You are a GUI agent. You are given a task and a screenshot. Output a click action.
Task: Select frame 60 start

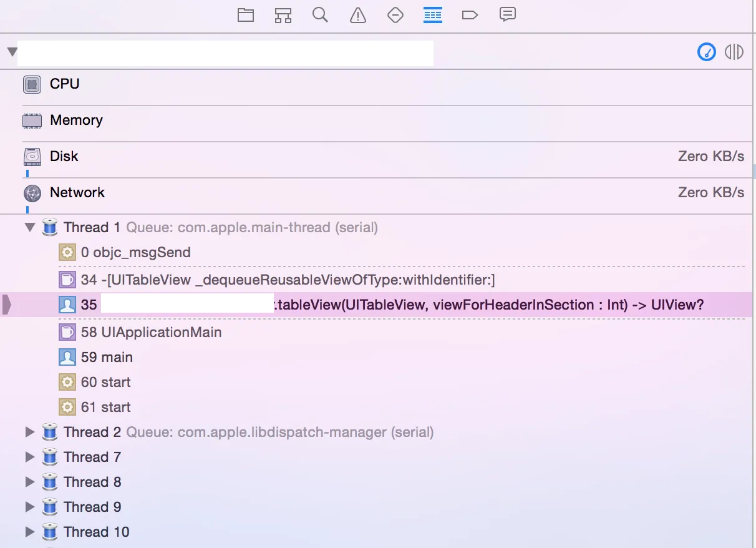click(x=376, y=382)
